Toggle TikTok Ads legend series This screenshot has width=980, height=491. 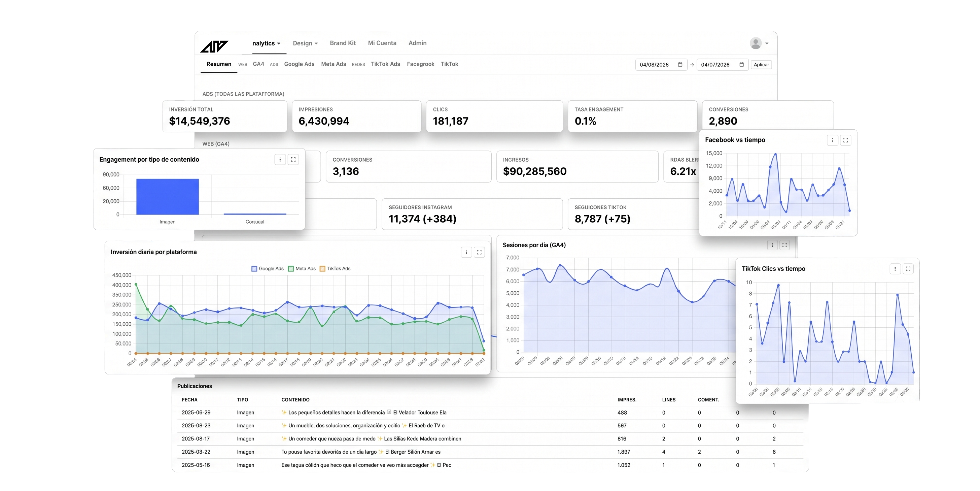point(335,268)
